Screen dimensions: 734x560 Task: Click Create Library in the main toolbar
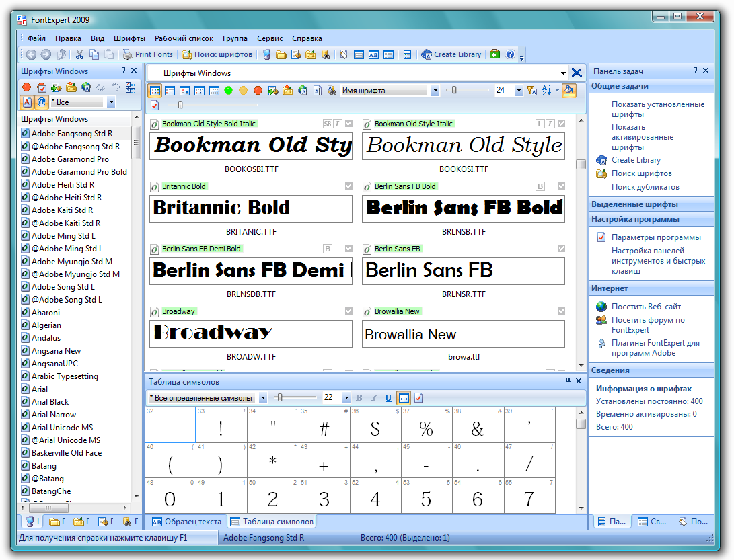point(451,54)
